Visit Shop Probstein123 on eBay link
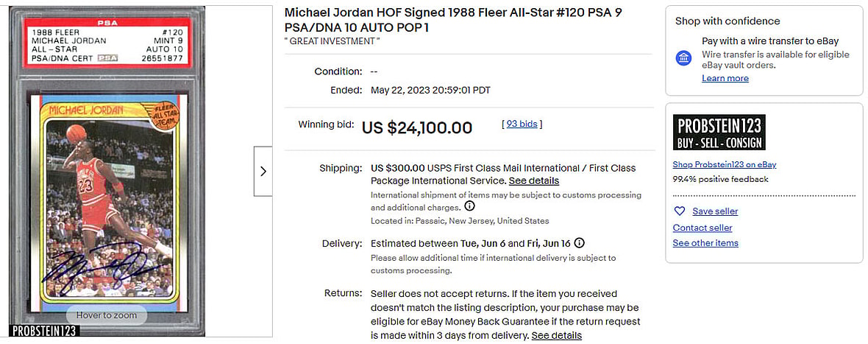Viewport: 868px width, 344px height. 724,164
